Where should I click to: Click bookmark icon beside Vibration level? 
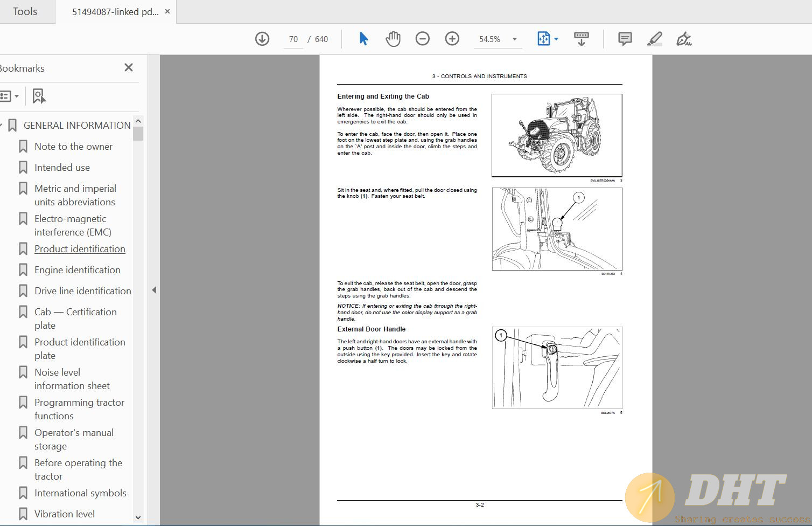point(23,514)
